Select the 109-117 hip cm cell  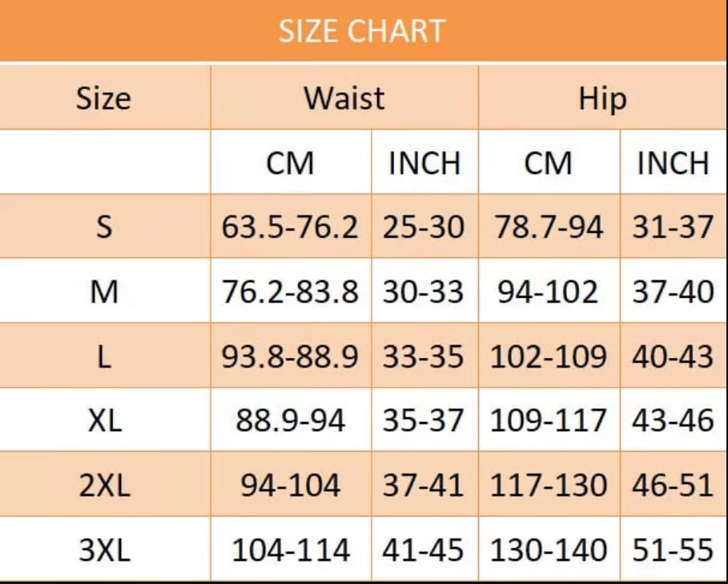tap(549, 421)
